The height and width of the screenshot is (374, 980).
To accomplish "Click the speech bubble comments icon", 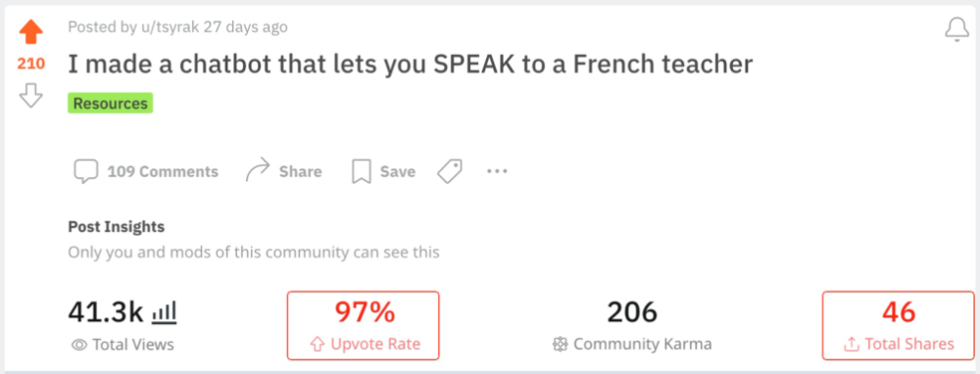I will [85, 171].
